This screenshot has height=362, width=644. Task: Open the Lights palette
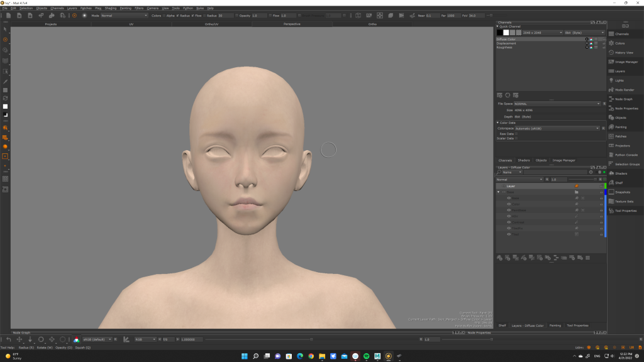pos(619,80)
